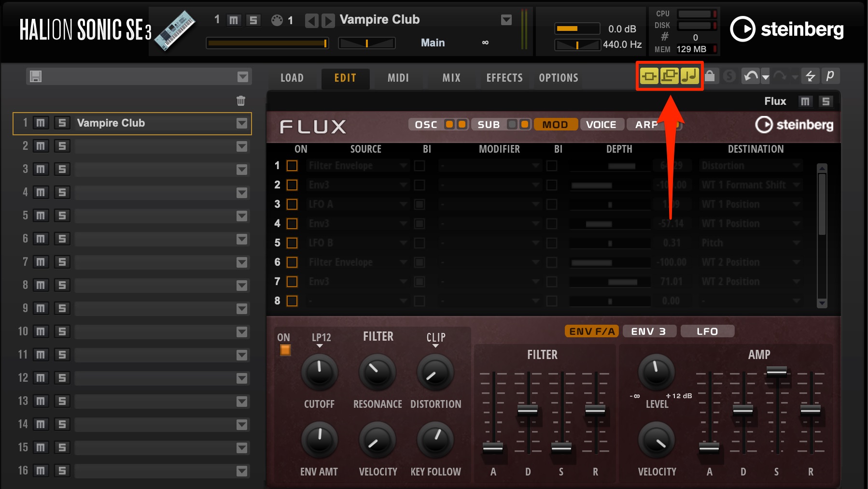Switch to the EFFECTS tab
This screenshot has width=868, height=489.
pos(504,78)
